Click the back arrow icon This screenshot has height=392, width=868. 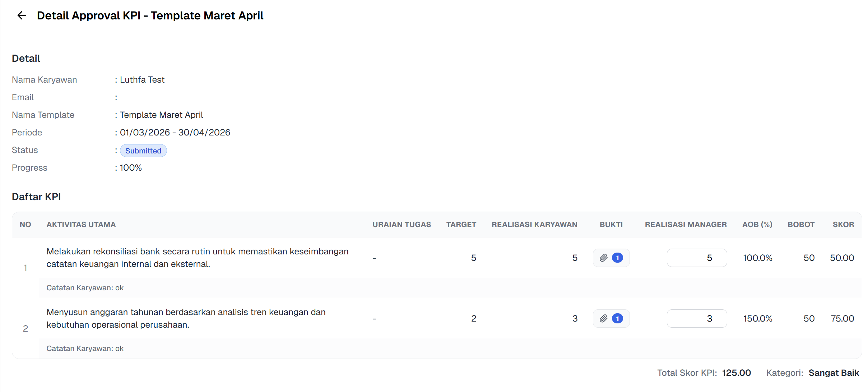click(x=22, y=15)
